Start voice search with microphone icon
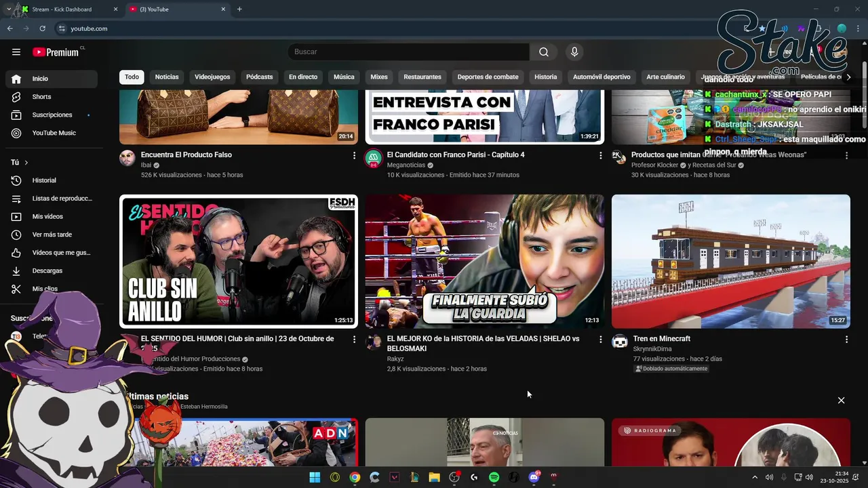This screenshot has width=868, height=488. point(574,52)
